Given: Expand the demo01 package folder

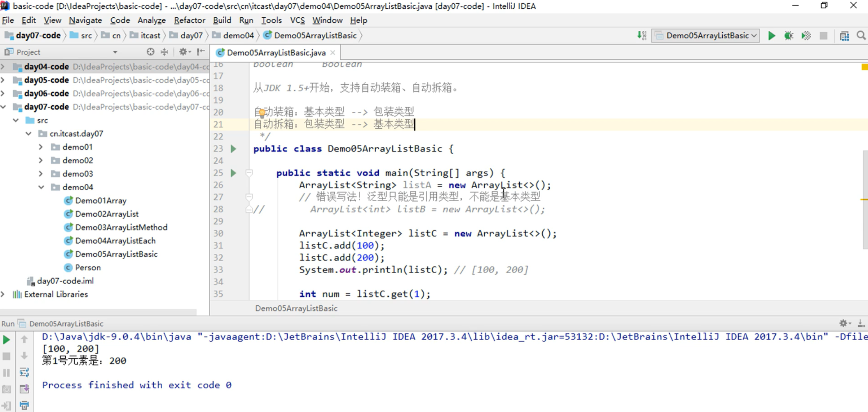Looking at the screenshot, I should tap(41, 147).
